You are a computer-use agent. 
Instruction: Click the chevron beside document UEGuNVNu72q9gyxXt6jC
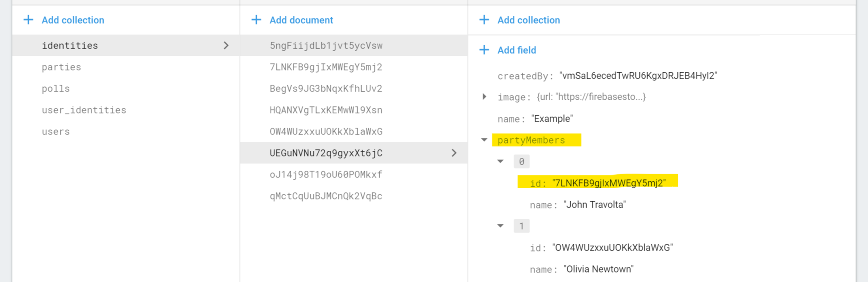pyautogui.click(x=454, y=153)
